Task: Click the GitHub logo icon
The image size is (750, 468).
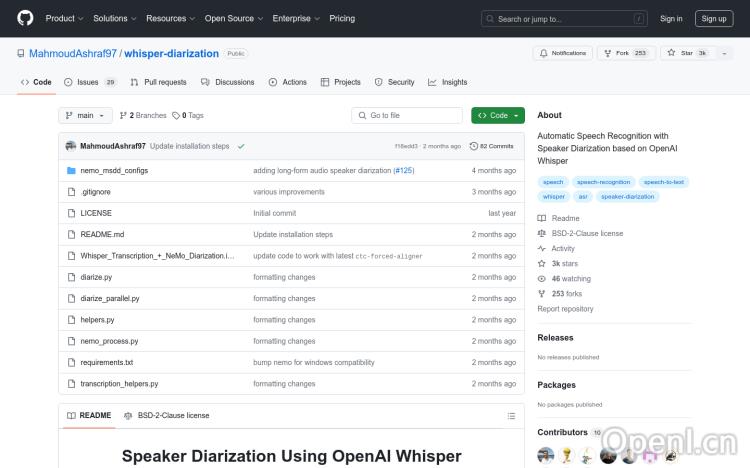Action: 25,18
